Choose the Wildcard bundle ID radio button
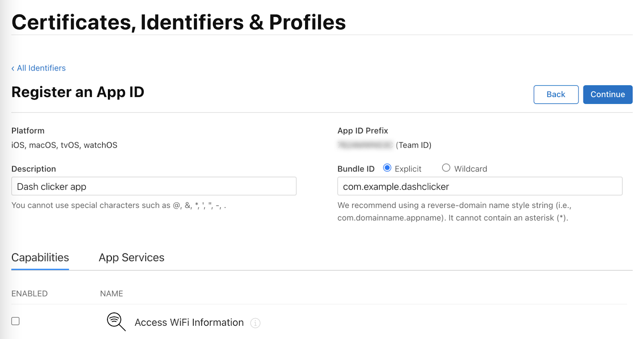Image resolution: width=644 pixels, height=339 pixels. (446, 168)
